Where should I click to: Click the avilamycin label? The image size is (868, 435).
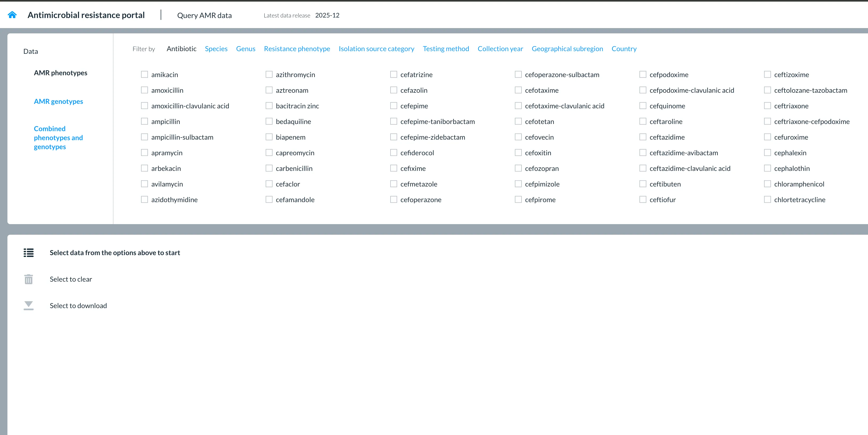167,184
